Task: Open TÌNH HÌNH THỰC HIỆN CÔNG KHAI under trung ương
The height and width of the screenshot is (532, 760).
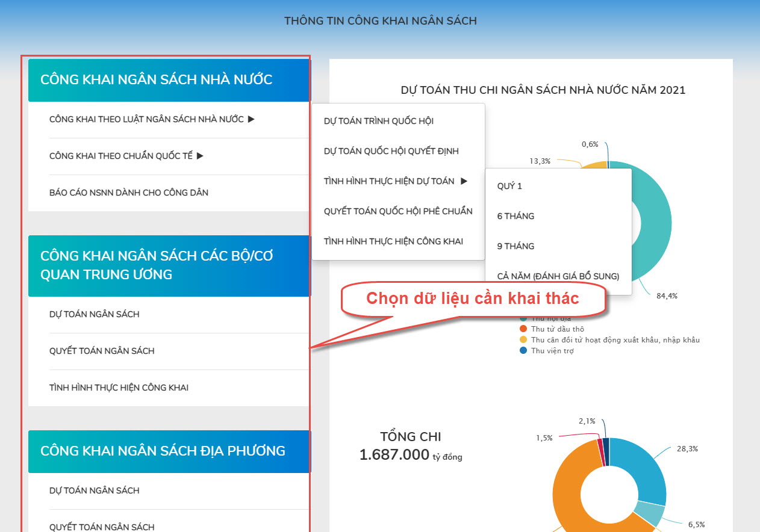Action: click(x=119, y=388)
